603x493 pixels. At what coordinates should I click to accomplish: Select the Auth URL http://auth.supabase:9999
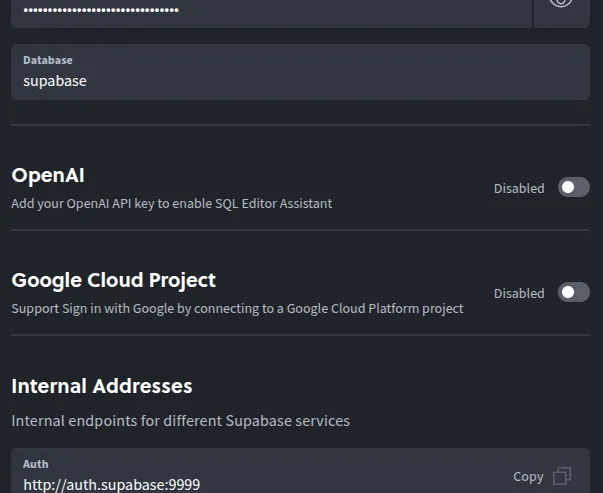click(112, 484)
